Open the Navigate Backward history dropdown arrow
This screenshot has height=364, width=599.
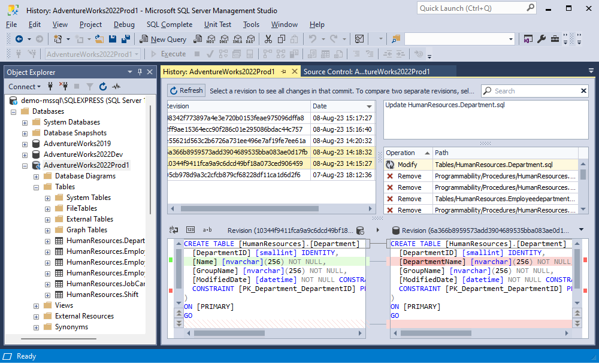click(29, 39)
